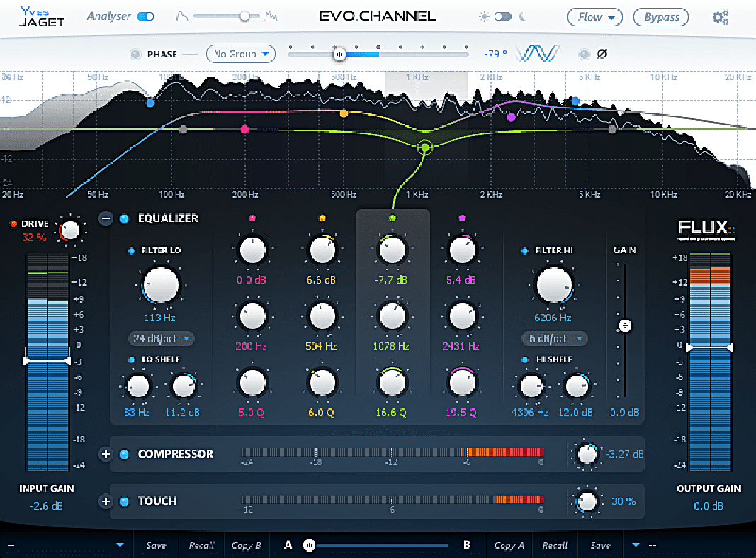
Task: Click the 16.6 Q knob
Action: (392, 383)
